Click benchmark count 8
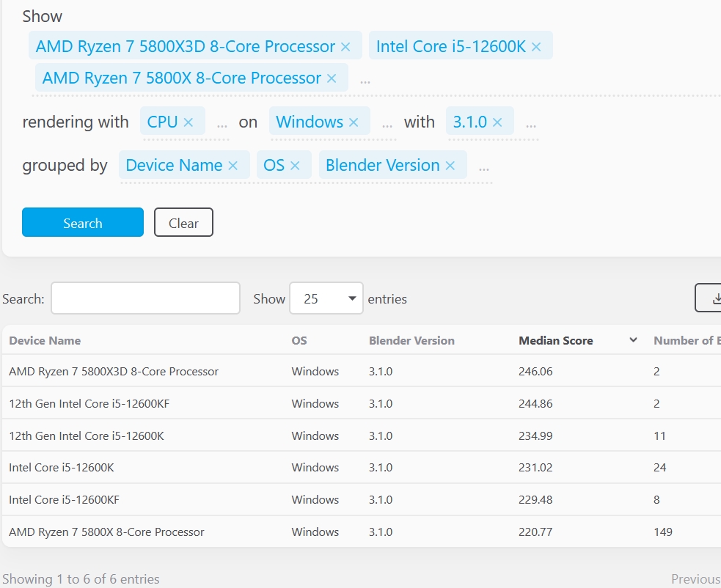 [x=656, y=500]
